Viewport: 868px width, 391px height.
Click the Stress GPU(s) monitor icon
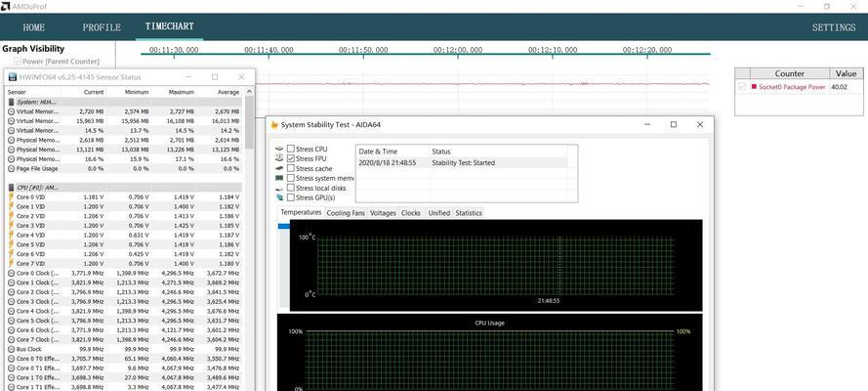(x=279, y=197)
